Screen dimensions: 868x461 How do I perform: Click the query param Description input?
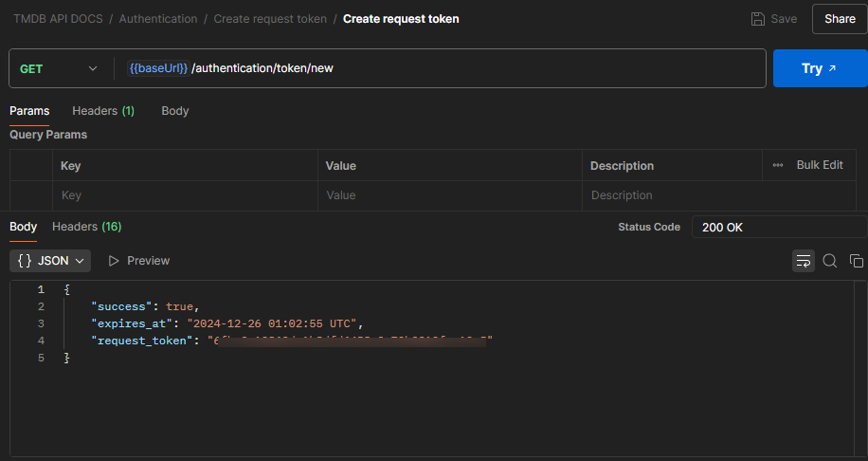pos(718,195)
